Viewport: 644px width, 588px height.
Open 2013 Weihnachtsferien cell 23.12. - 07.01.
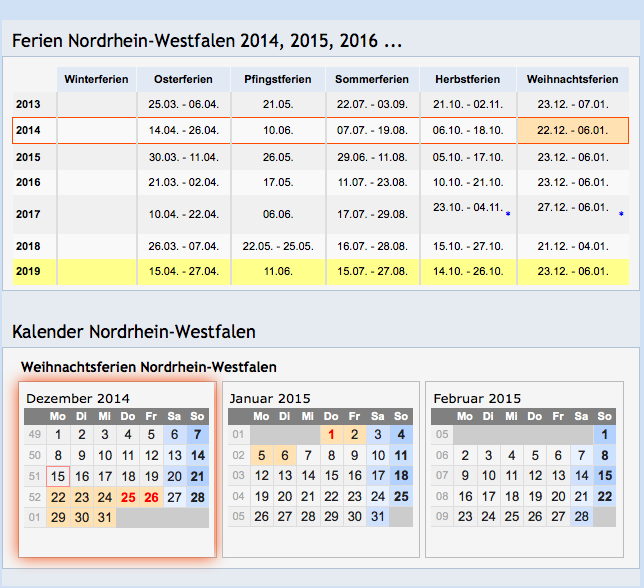pos(573,104)
